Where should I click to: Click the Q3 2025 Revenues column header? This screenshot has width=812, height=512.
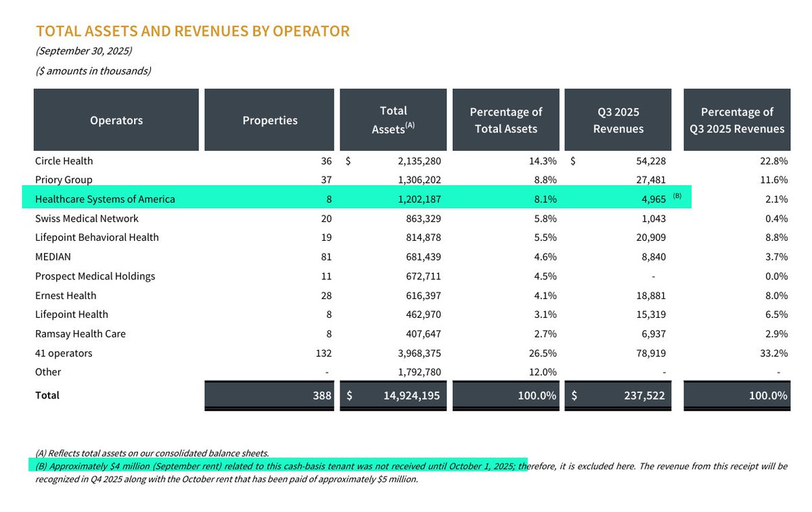[x=618, y=119]
